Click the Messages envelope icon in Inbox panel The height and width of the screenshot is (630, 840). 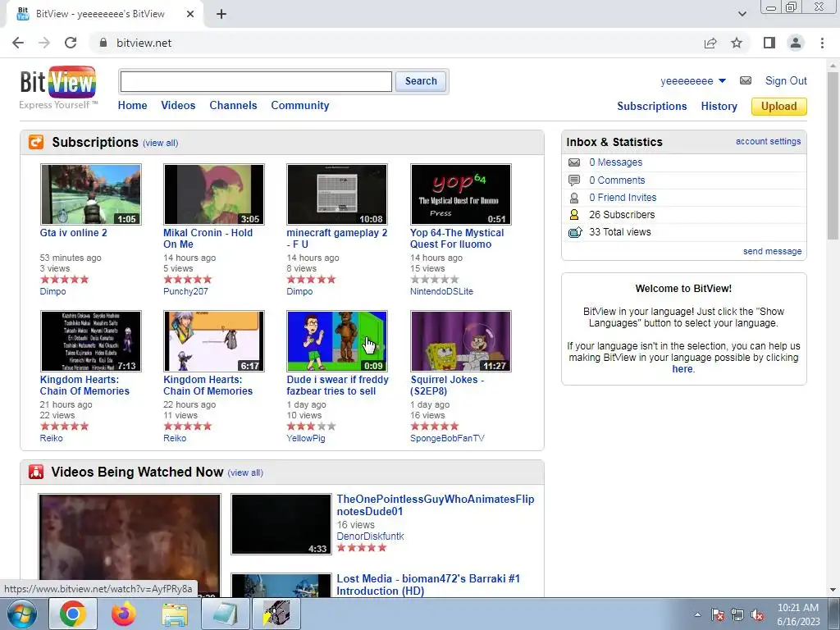pos(574,162)
